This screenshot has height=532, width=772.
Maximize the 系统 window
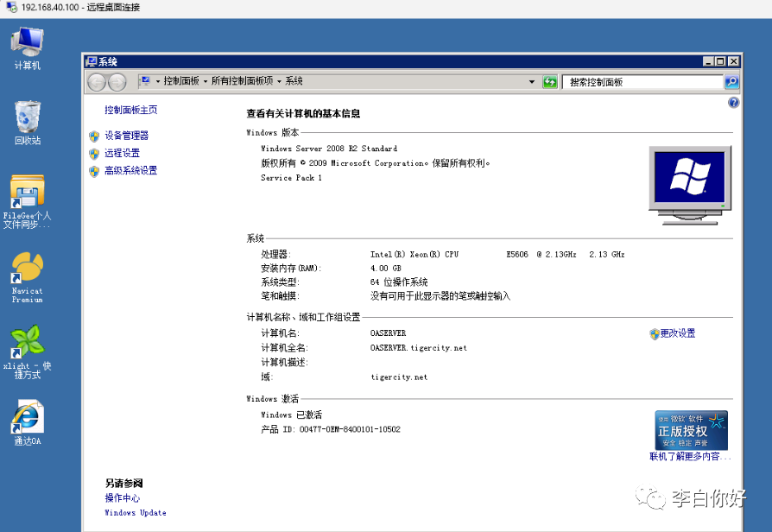[720, 61]
